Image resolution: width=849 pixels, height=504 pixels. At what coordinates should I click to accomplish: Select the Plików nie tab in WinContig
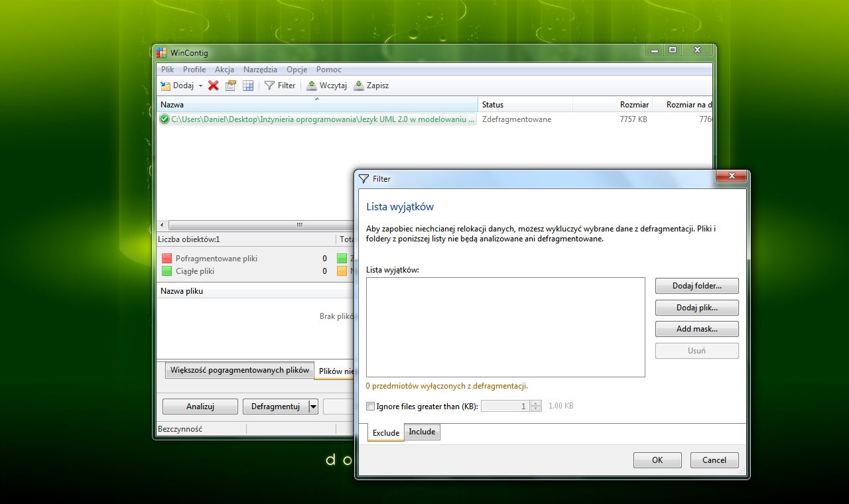334,371
